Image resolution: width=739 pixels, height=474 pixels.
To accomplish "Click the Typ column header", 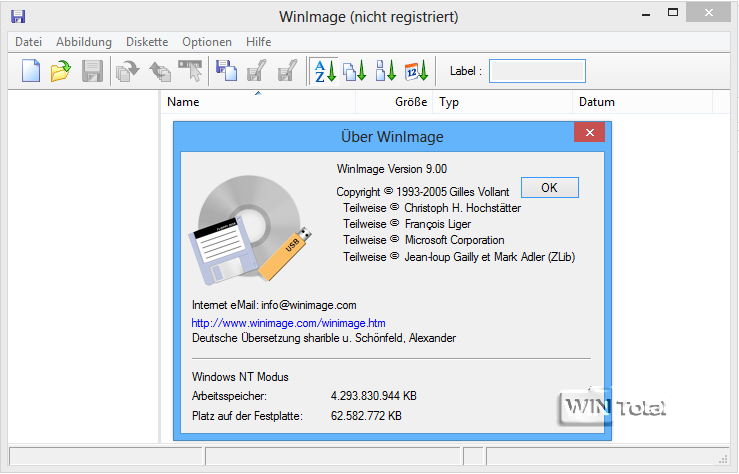I will 502,102.
